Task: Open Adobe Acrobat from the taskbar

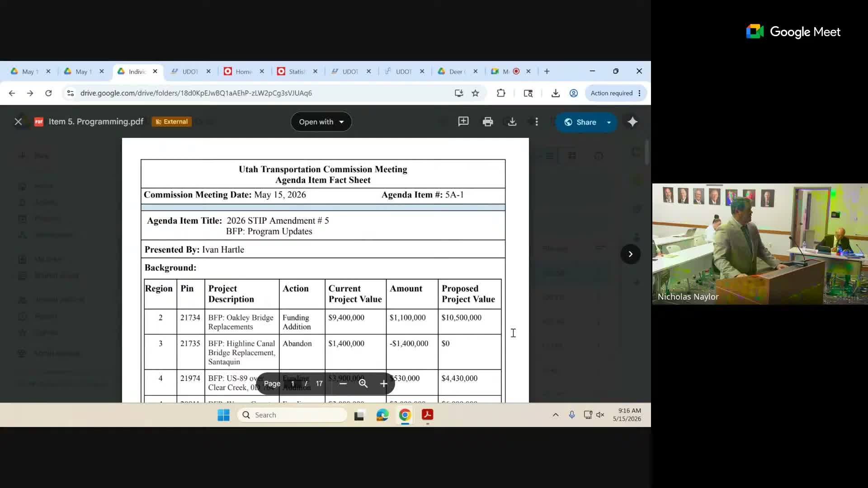Action: (428, 415)
